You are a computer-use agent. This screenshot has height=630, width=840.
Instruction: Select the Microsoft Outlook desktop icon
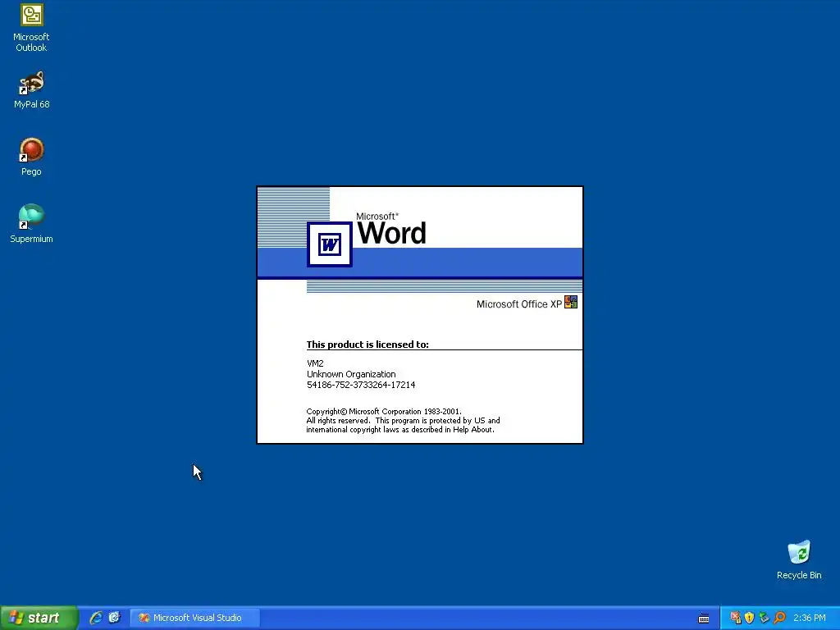(32, 28)
